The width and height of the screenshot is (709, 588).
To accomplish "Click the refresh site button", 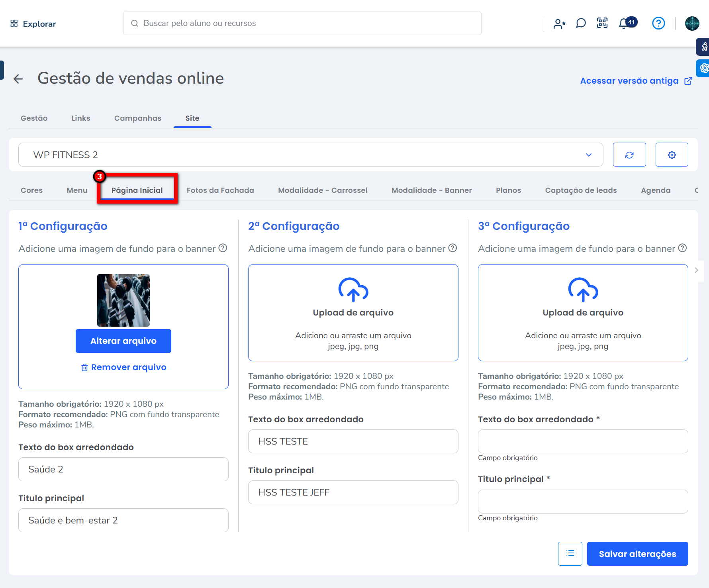I will [x=629, y=155].
